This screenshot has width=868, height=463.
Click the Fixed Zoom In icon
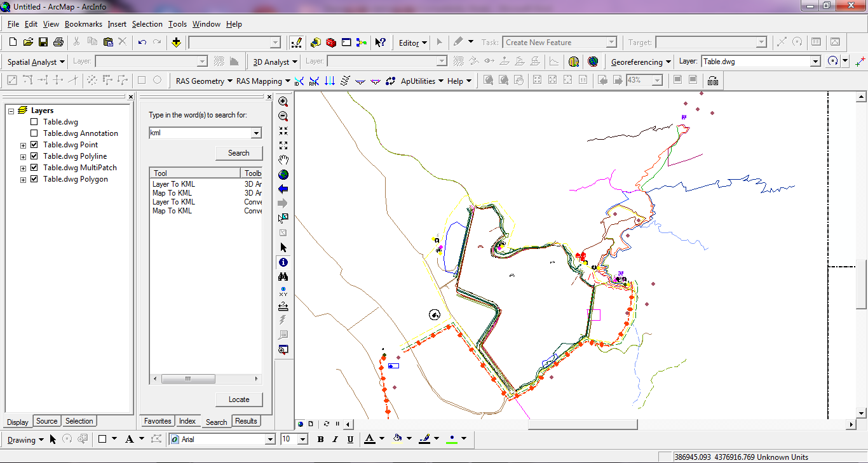pyautogui.click(x=283, y=131)
